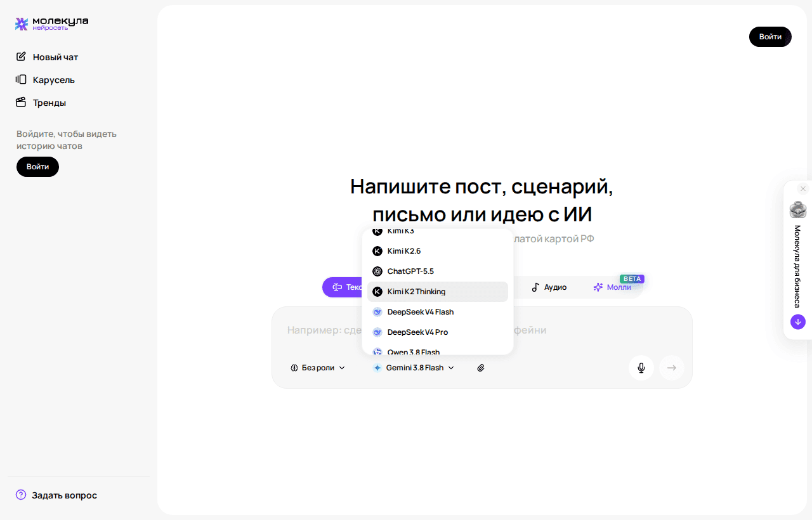Viewport: 812px width, 520px height.
Task: Choose DeepSeek V4 Pro model
Action: pyautogui.click(x=438, y=332)
